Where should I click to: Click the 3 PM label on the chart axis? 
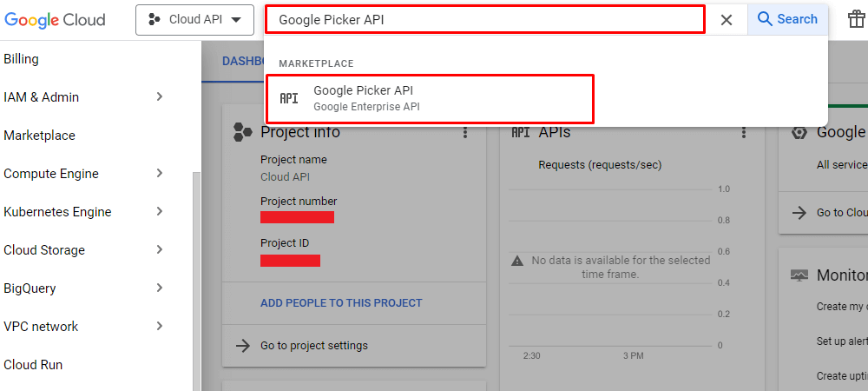click(633, 355)
